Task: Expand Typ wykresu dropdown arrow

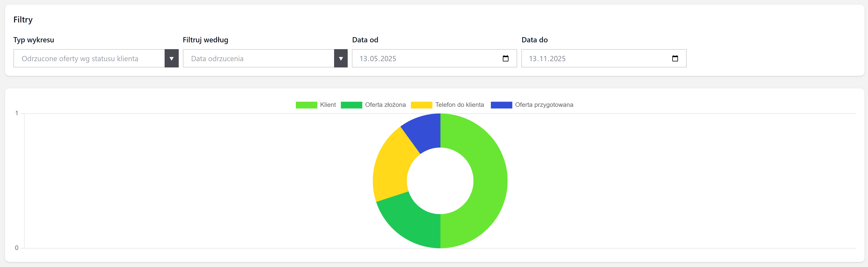Action: (172, 59)
